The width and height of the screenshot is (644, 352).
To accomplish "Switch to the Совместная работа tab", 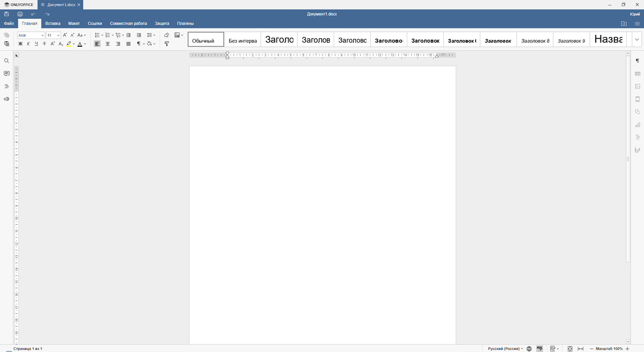I will (128, 24).
